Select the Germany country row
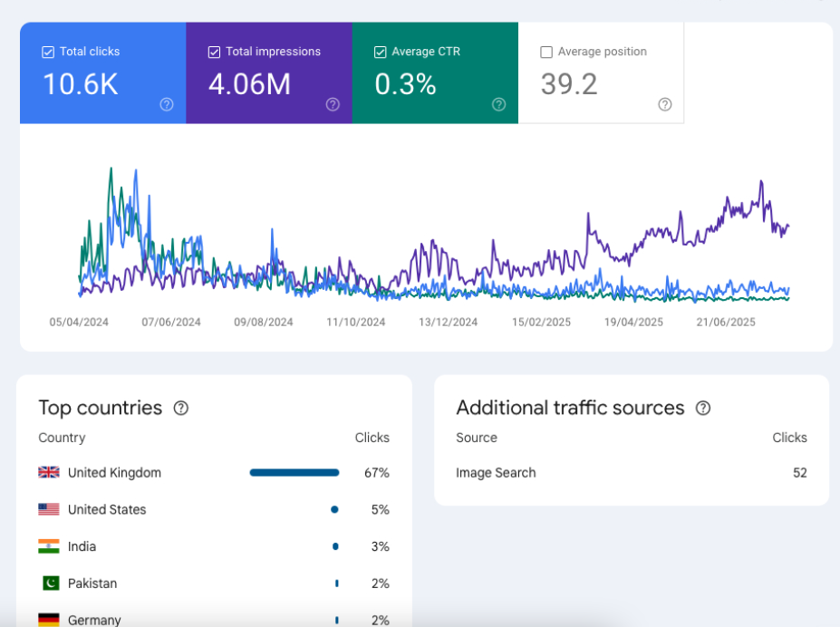Image resolution: width=840 pixels, height=627 pixels. [x=213, y=620]
